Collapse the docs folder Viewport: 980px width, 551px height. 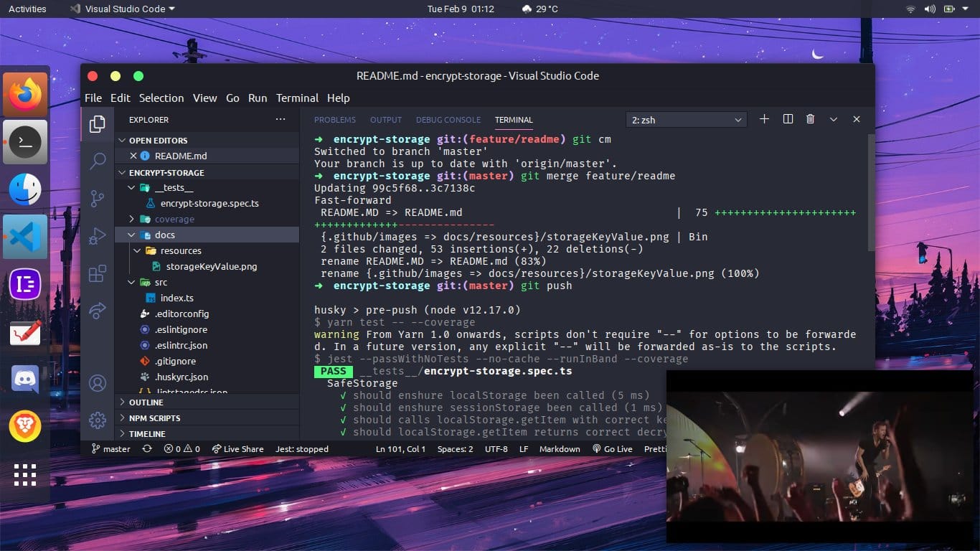pyautogui.click(x=164, y=235)
